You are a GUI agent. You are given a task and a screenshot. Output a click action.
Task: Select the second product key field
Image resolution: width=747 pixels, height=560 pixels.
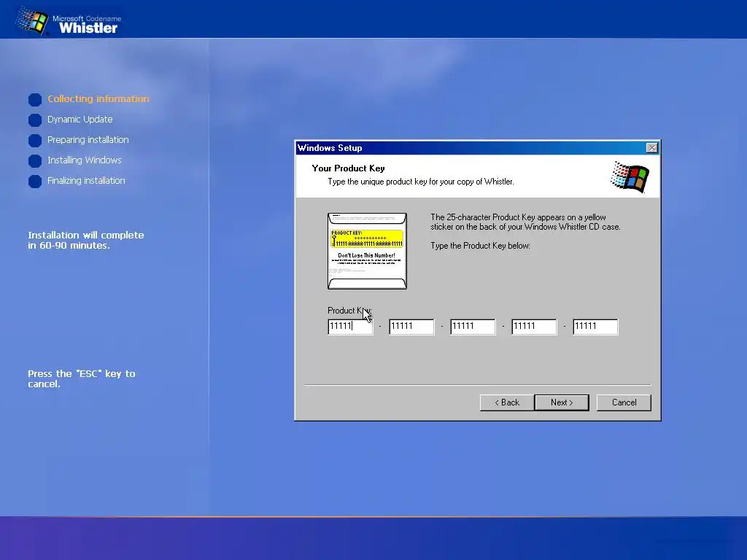click(x=411, y=327)
